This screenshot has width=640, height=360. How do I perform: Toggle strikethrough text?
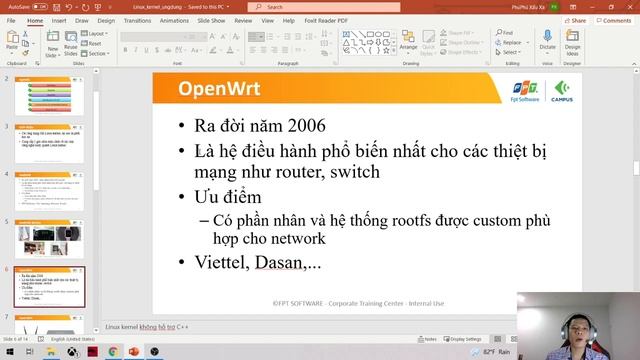coord(168,50)
